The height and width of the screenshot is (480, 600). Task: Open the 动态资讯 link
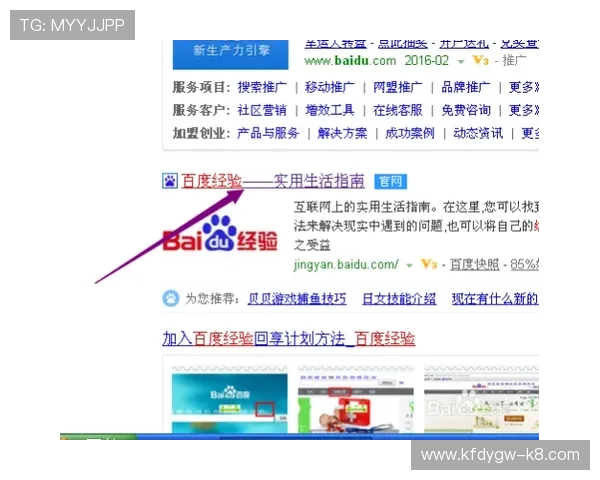478,133
